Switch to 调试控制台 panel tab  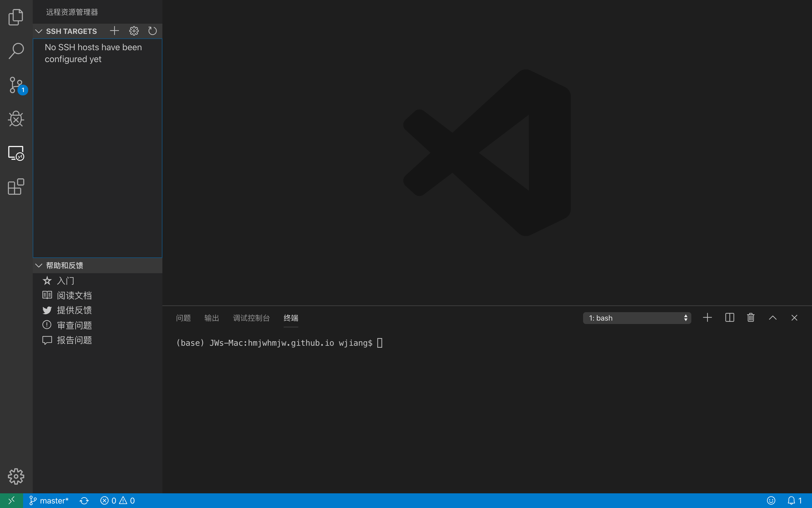pos(251,318)
